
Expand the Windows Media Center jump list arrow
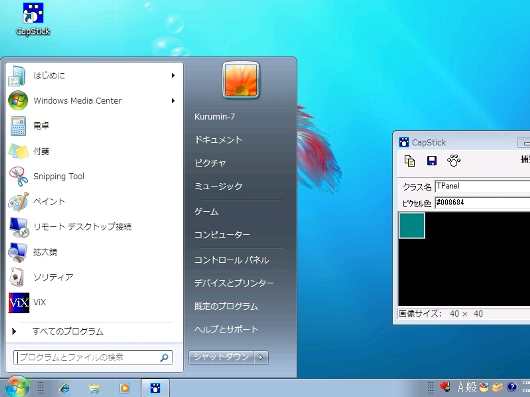[173, 101]
